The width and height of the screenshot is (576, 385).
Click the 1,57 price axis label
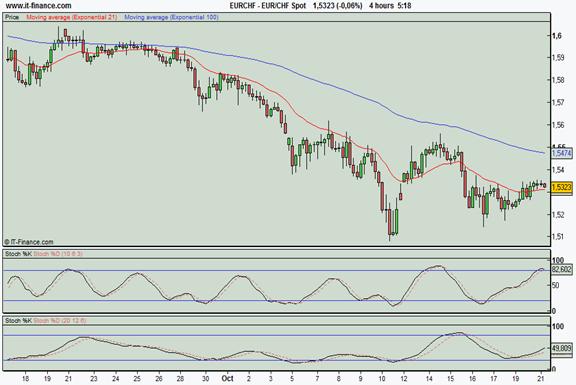558,102
